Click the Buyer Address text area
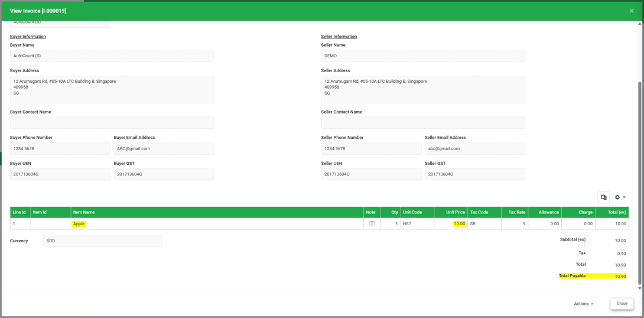Image resolution: width=644 pixels, height=318 pixels. point(112,90)
